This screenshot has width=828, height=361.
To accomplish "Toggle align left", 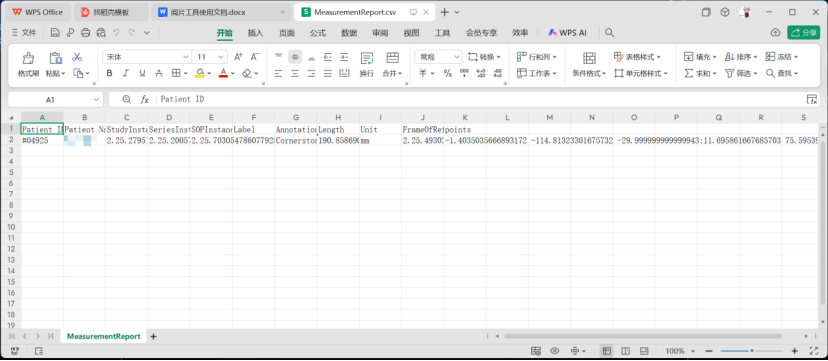I will pyautogui.click(x=279, y=73).
